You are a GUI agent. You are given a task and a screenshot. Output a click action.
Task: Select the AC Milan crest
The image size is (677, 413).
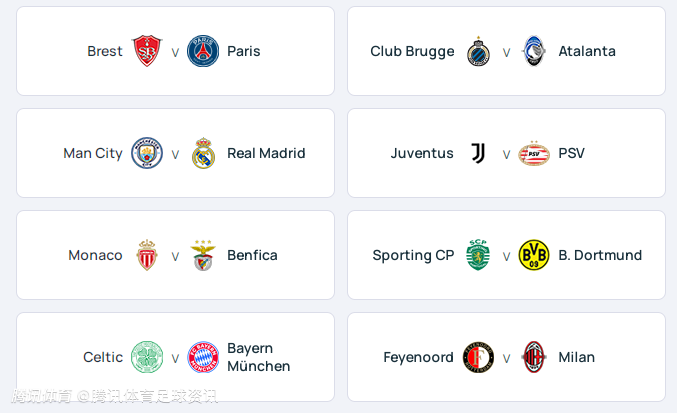(534, 357)
